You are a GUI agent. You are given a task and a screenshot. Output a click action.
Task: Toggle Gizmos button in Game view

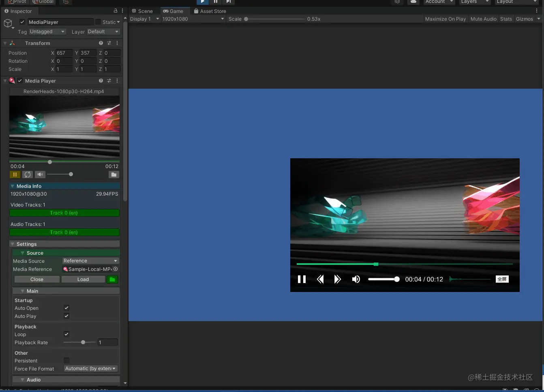[525, 19]
